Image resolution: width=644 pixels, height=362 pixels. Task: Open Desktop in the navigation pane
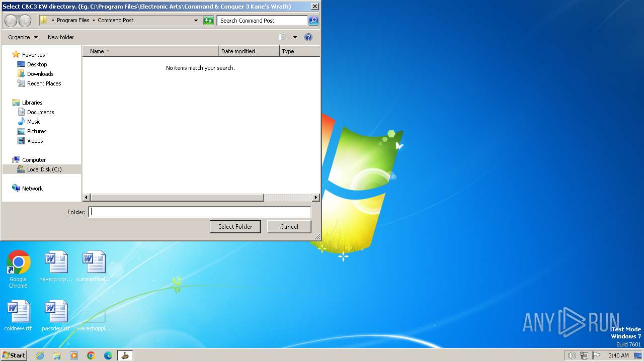pos(37,64)
